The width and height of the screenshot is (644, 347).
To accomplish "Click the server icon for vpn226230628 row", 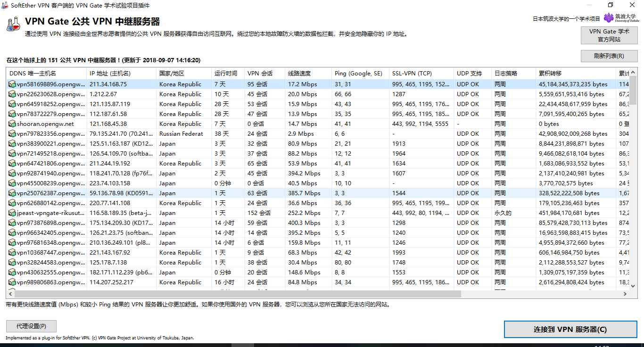I will pos(12,94).
